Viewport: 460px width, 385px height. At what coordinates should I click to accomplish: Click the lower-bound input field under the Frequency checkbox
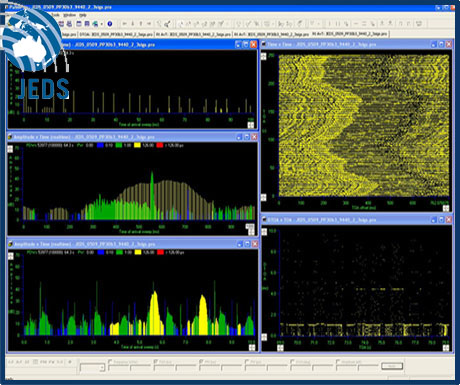(119, 368)
